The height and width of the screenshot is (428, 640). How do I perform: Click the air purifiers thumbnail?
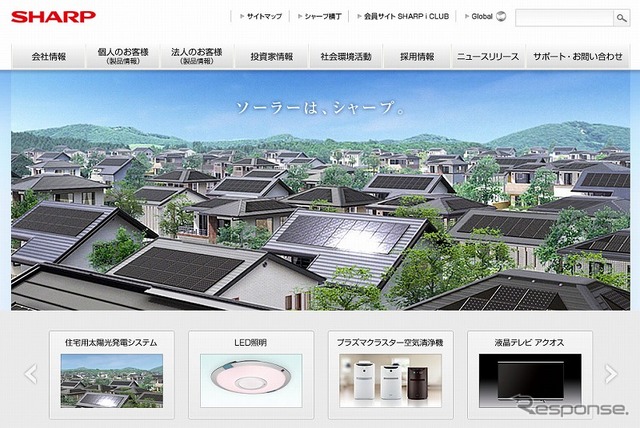coord(390,381)
